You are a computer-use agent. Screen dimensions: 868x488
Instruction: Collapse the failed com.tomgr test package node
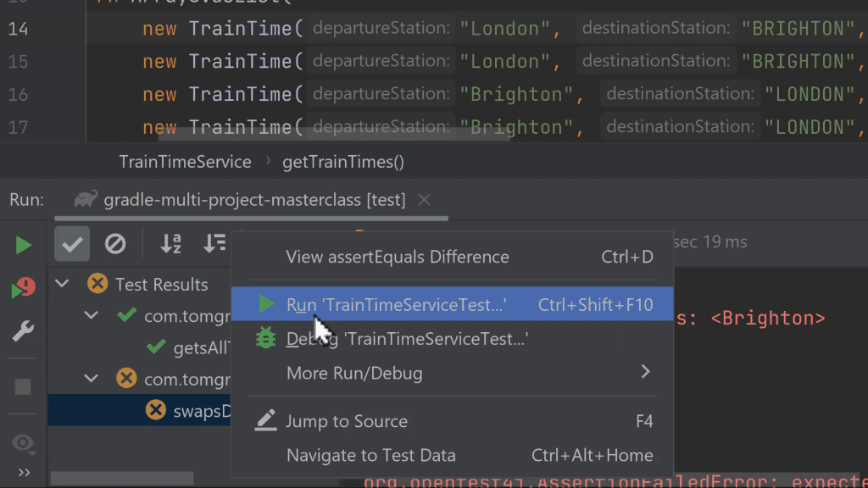tap(92, 379)
